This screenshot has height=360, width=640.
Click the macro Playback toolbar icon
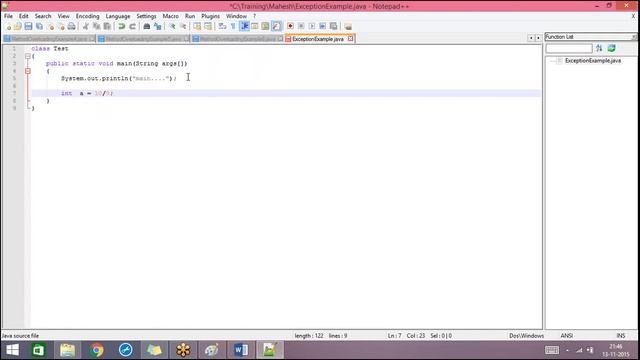point(312,27)
